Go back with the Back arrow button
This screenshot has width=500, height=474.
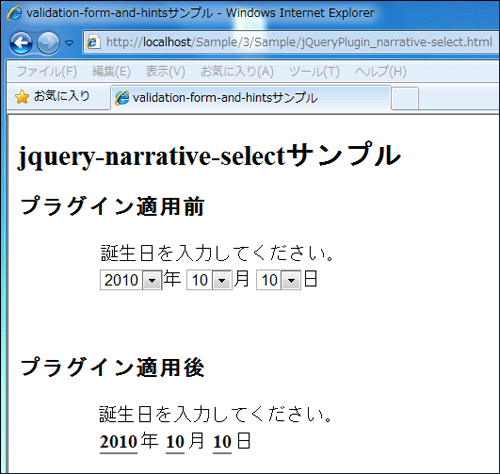coord(21,43)
